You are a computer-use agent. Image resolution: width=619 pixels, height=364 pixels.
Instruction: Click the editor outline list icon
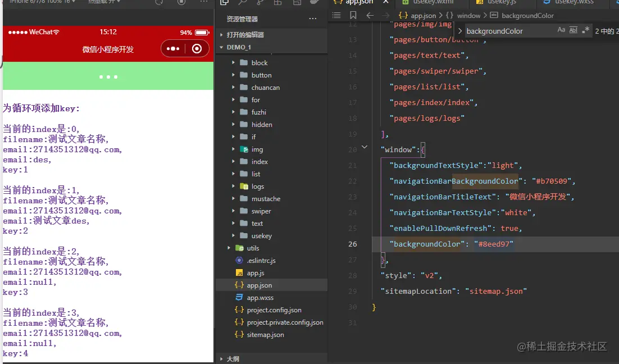(x=336, y=15)
